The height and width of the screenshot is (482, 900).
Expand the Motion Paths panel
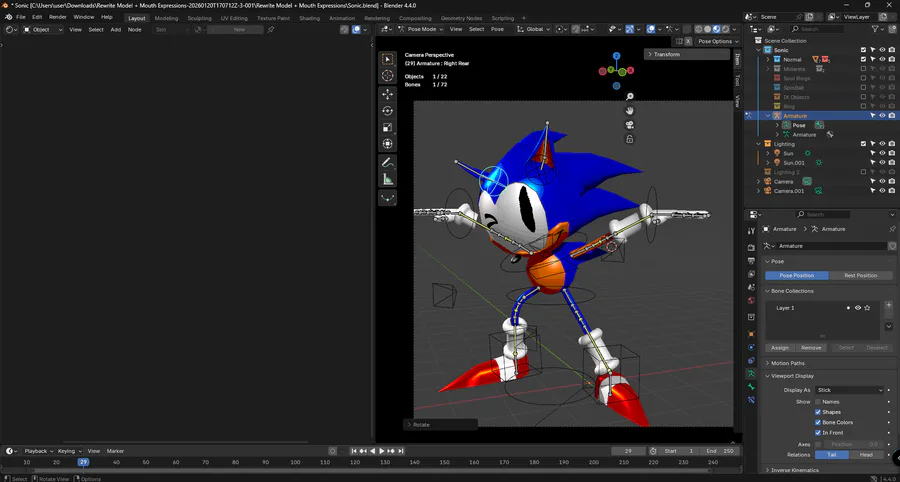787,363
